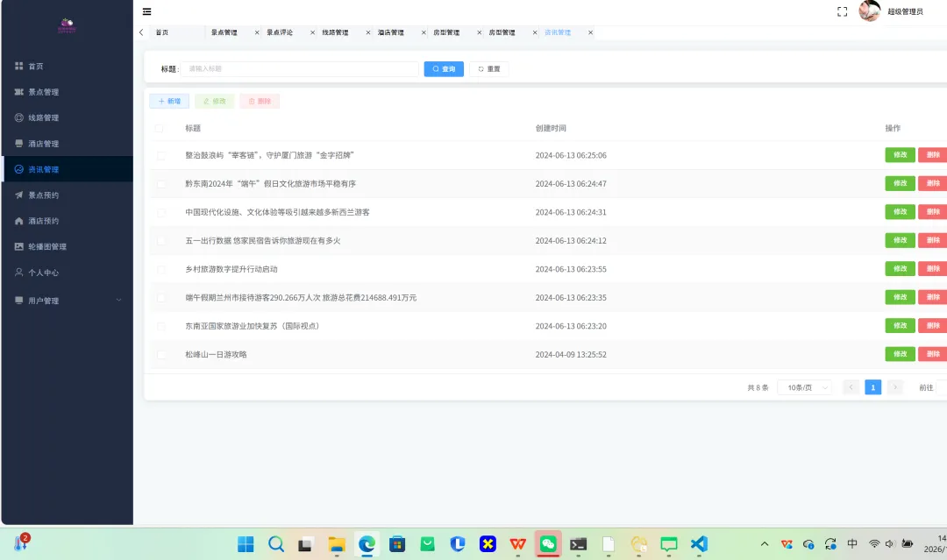Image resolution: width=947 pixels, height=560 pixels.
Task: Check the row 乡村旅游数字提升行动启动
Action: tap(160, 269)
